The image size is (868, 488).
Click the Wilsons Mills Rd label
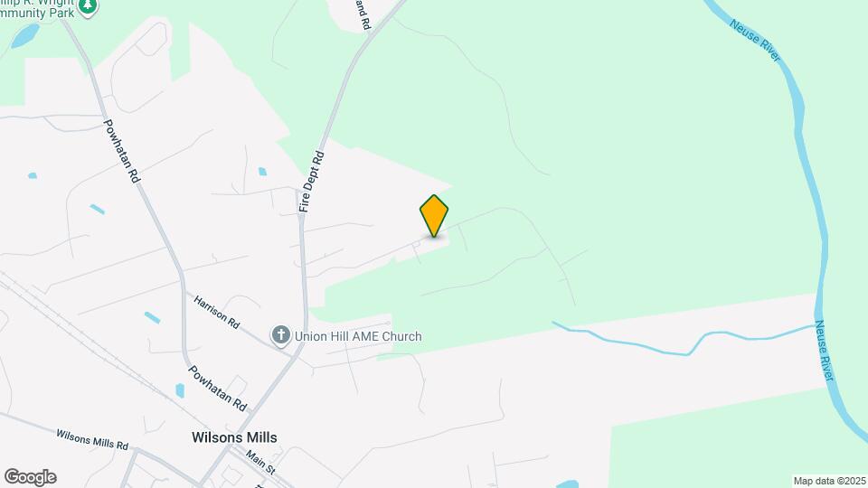(x=92, y=440)
